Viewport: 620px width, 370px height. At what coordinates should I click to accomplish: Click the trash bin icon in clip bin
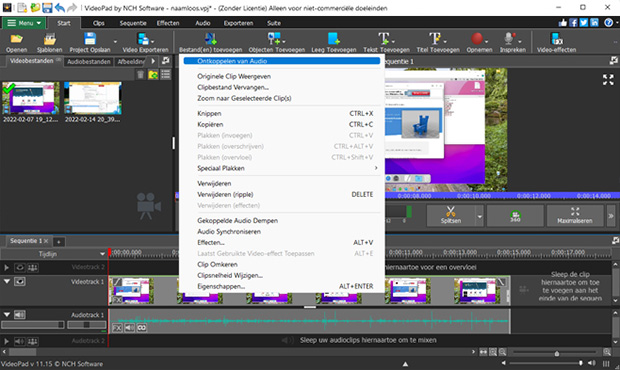(x=140, y=74)
